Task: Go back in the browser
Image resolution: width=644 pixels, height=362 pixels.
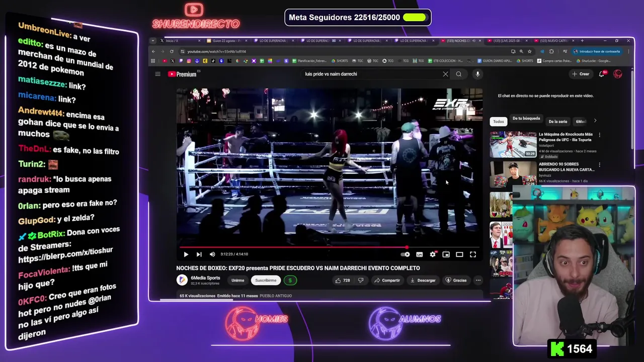Action: 153,51
